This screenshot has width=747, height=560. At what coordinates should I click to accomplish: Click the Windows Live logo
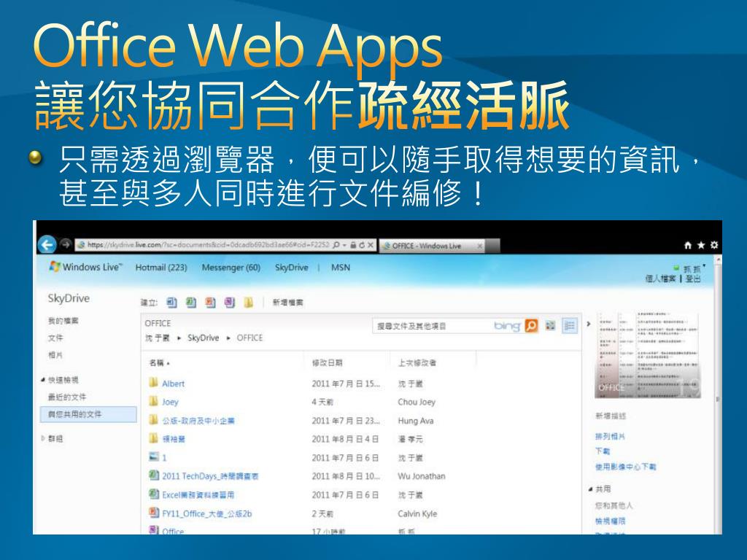point(86,267)
